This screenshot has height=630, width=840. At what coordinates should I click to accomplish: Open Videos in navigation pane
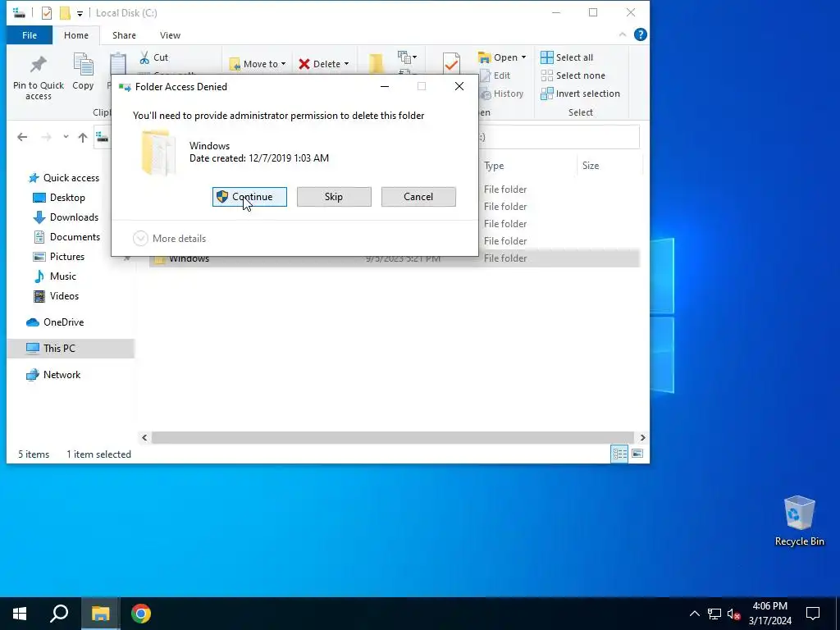tap(57, 296)
